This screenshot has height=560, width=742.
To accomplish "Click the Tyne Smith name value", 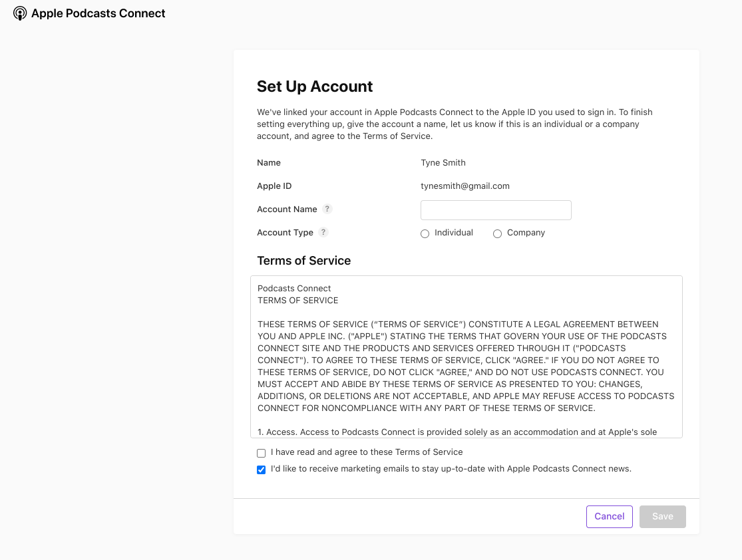I will [x=443, y=162].
